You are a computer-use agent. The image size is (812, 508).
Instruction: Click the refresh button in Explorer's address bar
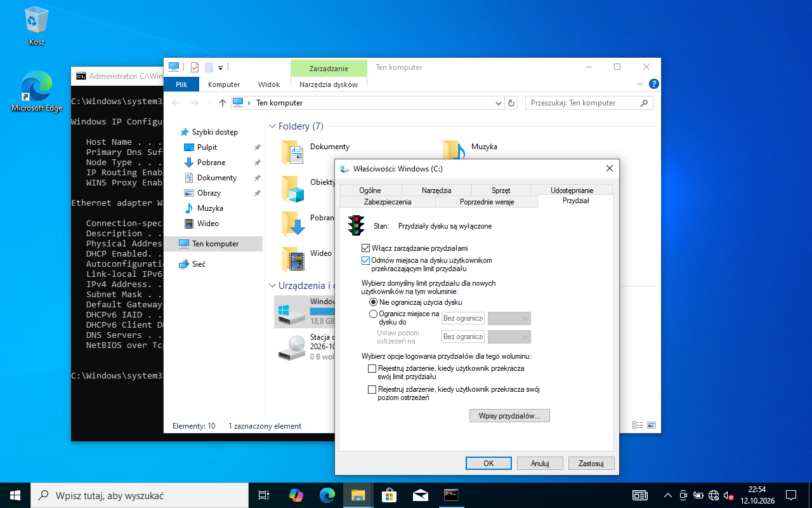pos(512,103)
